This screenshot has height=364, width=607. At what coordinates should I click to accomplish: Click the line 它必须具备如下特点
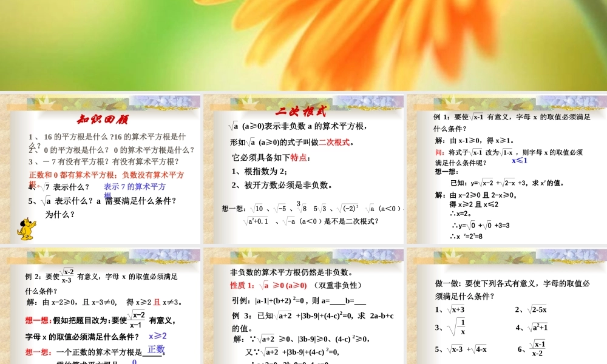click(x=271, y=158)
